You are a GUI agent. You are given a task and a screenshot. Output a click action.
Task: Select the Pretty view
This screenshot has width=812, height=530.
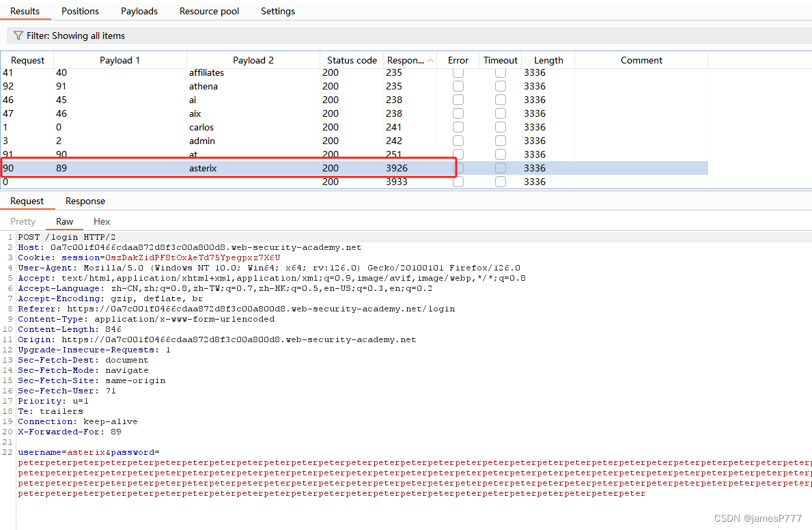point(23,221)
